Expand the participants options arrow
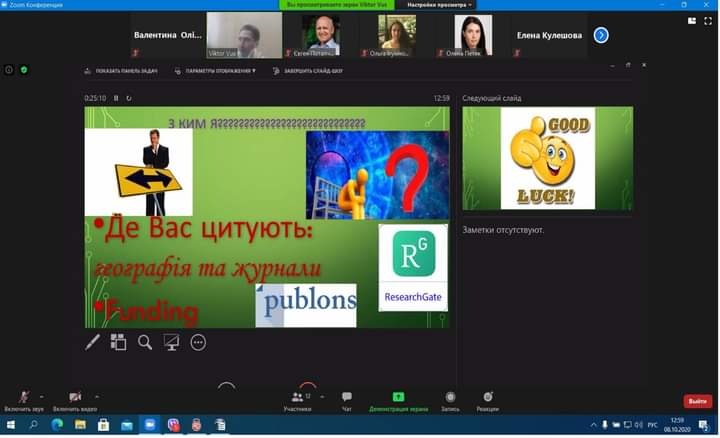 [322, 397]
